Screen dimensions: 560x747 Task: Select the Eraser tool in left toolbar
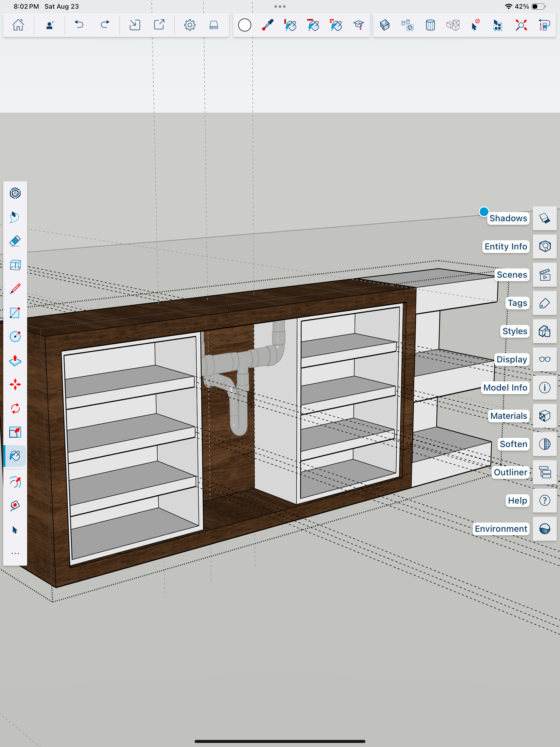15,241
